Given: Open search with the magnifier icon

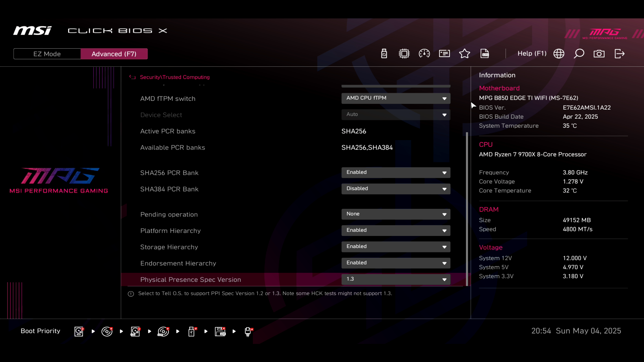Looking at the screenshot, I should click(x=579, y=54).
